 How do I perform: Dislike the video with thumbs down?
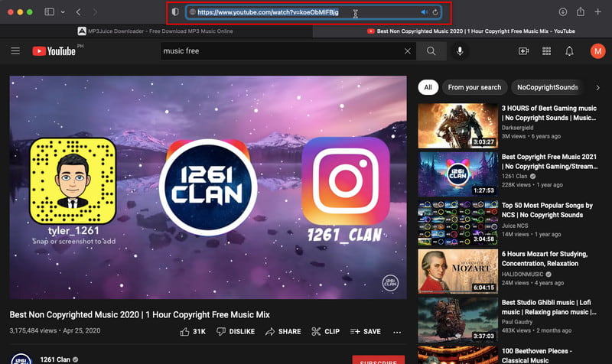point(236,332)
